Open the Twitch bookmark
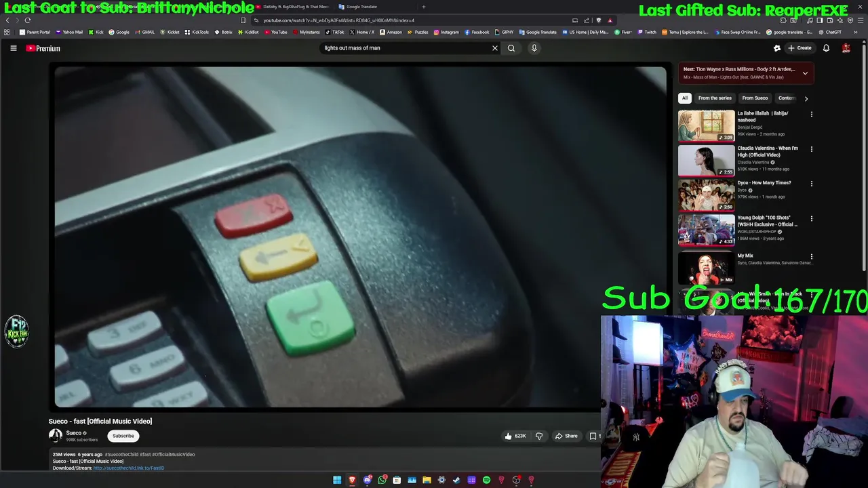The width and height of the screenshot is (868, 488). tap(647, 32)
